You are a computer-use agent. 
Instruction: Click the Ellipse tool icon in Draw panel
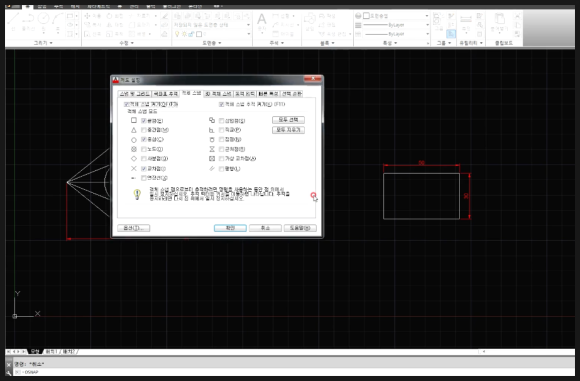[70, 25]
